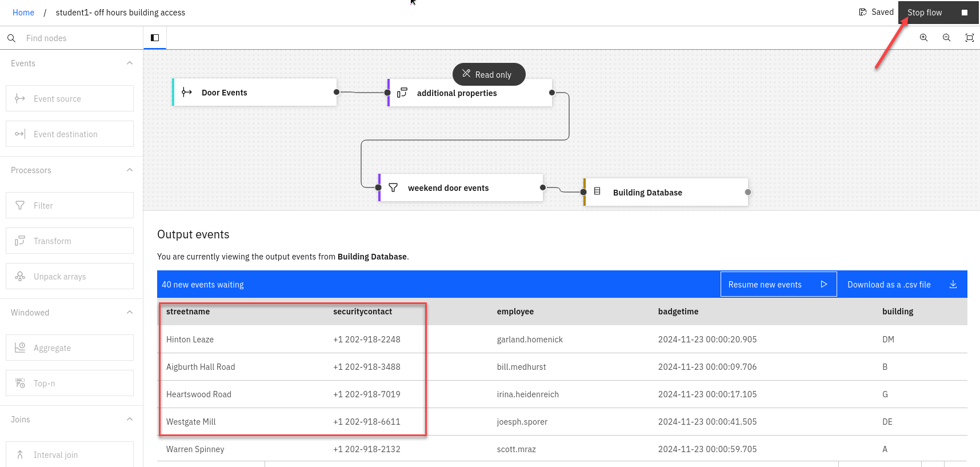The image size is (980, 467).
Task: Select the Aggregate node in palette
Action: [x=70, y=348]
